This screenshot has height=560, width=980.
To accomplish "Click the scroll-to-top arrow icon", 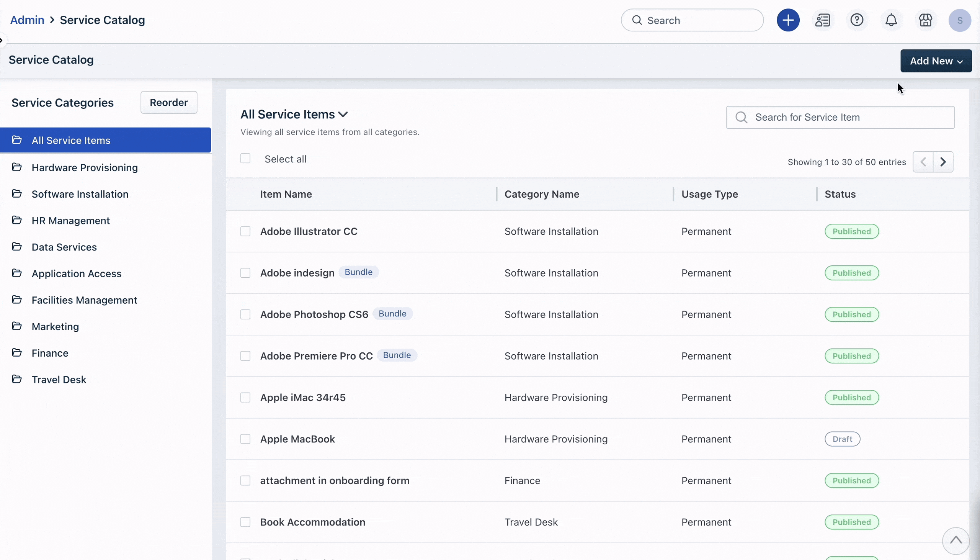I will (x=955, y=540).
